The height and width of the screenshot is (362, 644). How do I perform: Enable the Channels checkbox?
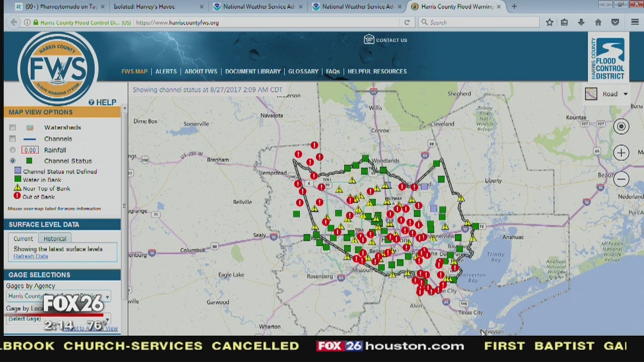tap(13, 139)
